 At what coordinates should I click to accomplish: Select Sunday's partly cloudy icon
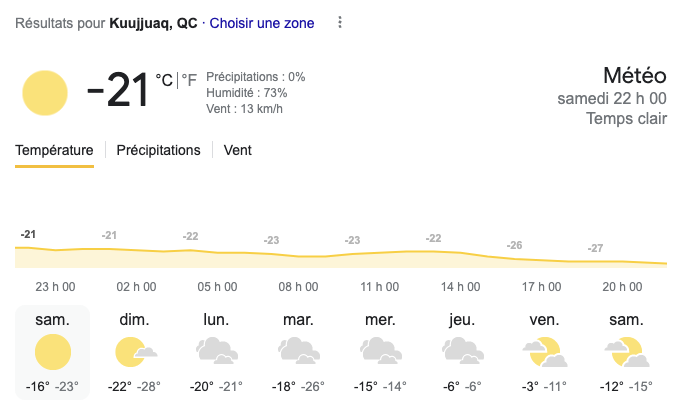point(135,352)
